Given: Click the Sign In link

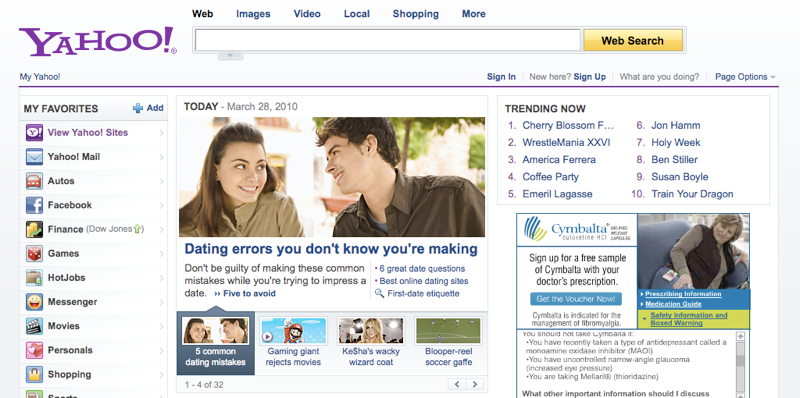Looking at the screenshot, I should [501, 77].
